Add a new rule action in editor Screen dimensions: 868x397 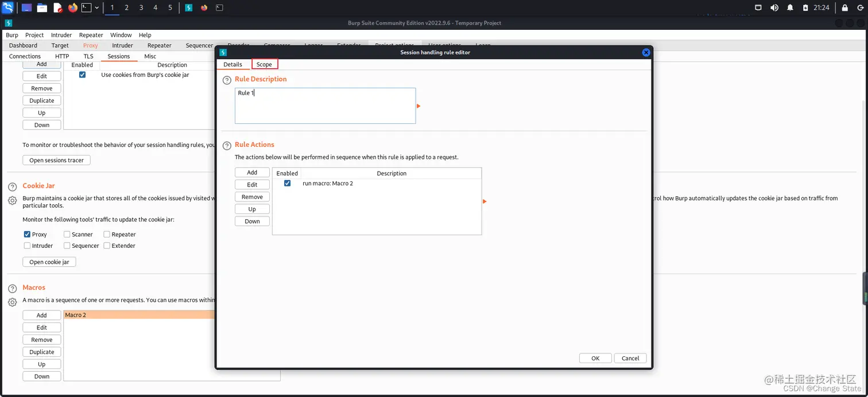pos(252,172)
